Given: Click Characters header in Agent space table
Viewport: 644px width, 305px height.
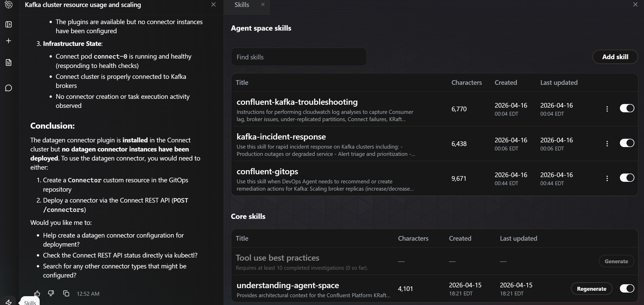Looking at the screenshot, I should (466, 82).
